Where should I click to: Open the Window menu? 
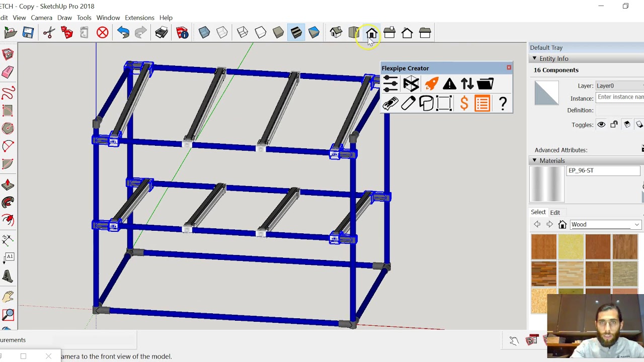pyautogui.click(x=108, y=18)
